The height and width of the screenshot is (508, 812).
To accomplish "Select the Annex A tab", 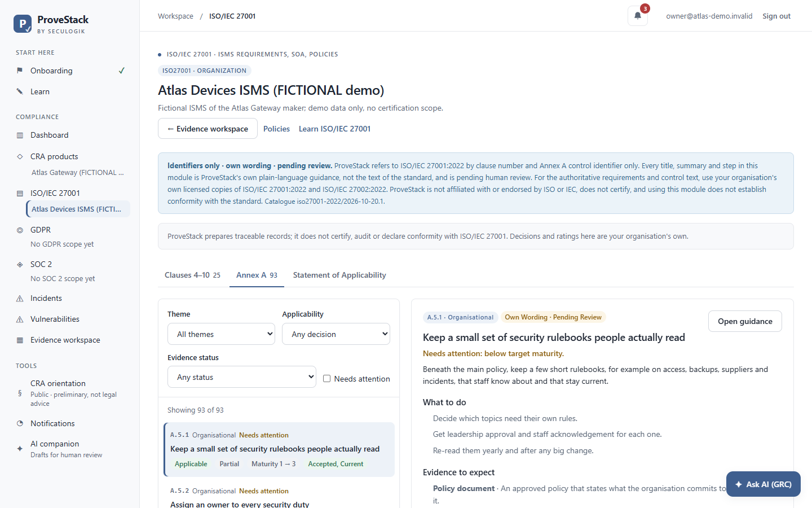I will (x=257, y=275).
